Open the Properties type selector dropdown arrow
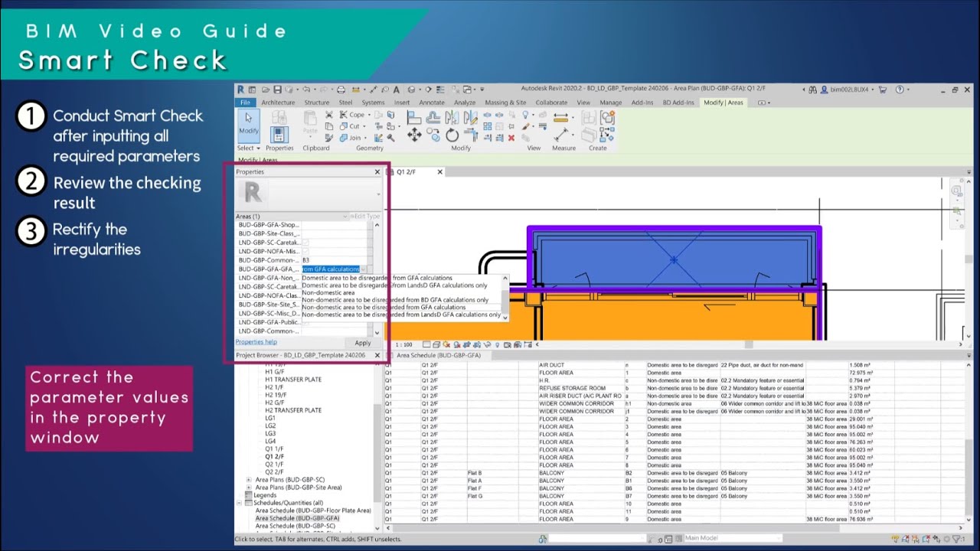The image size is (980, 551). click(378, 194)
